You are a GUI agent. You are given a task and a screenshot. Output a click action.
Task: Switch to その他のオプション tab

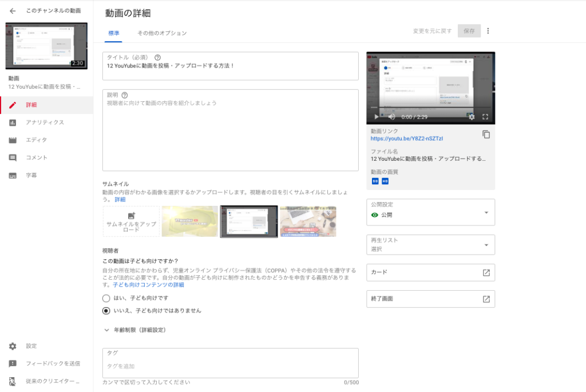[x=162, y=33]
